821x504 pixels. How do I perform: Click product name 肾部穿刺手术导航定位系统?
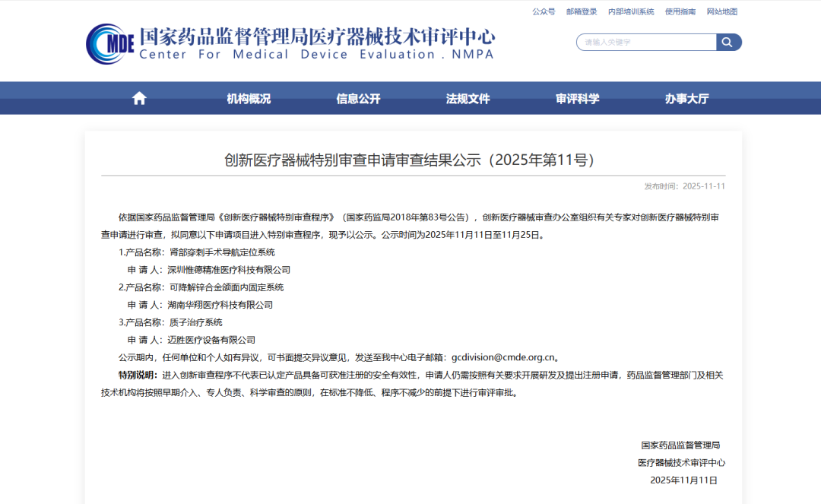pyautogui.click(x=222, y=252)
